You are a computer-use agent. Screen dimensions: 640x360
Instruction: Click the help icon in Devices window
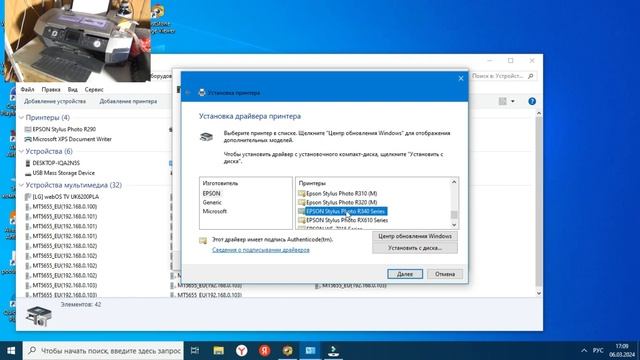pyautogui.click(x=532, y=101)
